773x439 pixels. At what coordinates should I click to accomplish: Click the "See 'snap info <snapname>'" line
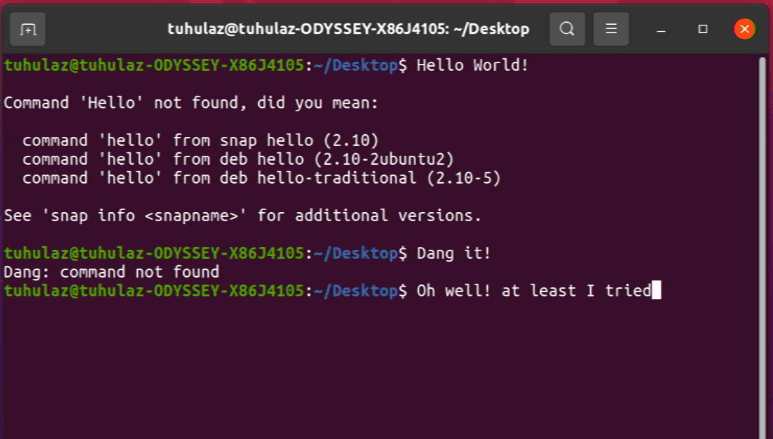(243, 215)
